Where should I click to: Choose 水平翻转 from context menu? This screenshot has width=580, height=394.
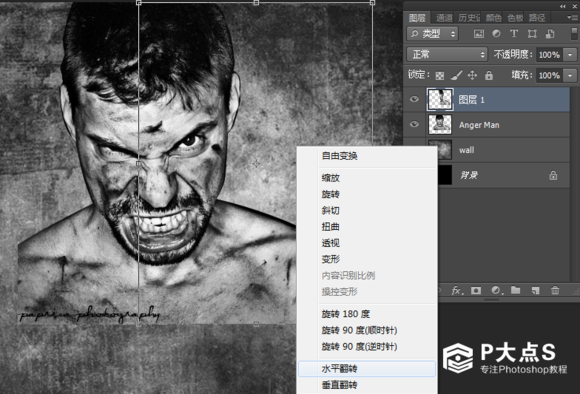pyautogui.click(x=367, y=369)
